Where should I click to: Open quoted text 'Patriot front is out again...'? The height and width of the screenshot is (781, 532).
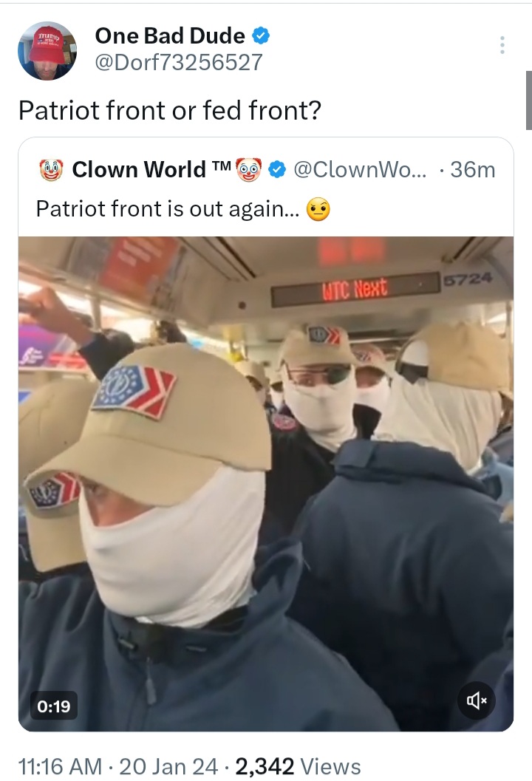click(168, 208)
